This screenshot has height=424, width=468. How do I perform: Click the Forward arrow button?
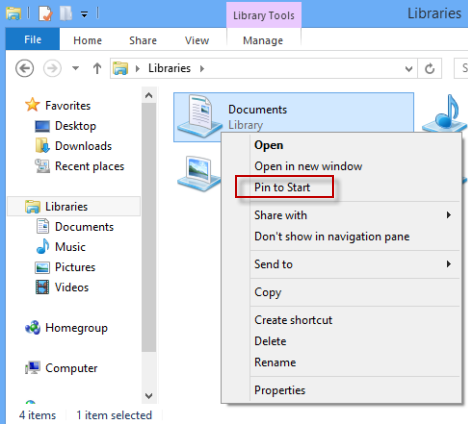click(x=52, y=68)
